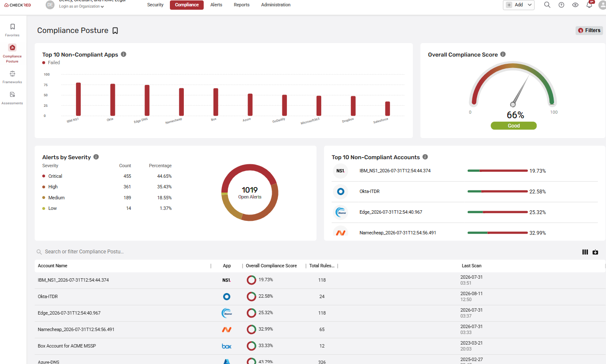The image size is (606, 364).
Task: Click the column chooser icon above table
Action: [x=585, y=252]
